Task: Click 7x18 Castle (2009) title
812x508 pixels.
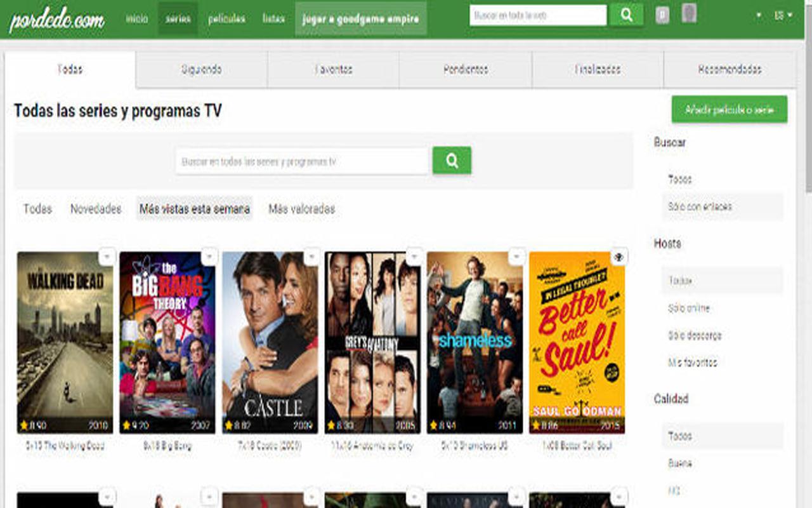Action: (x=270, y=446)
